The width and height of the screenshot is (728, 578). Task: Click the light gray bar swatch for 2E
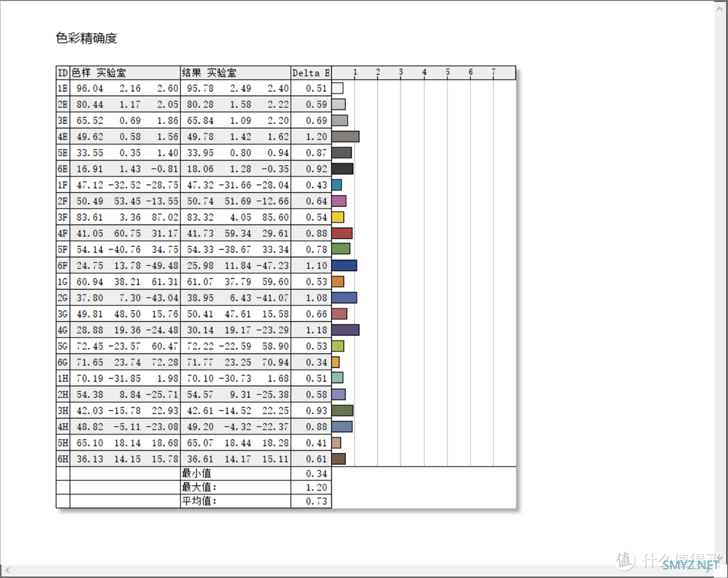pyautogui.click(x=339, y=104)
